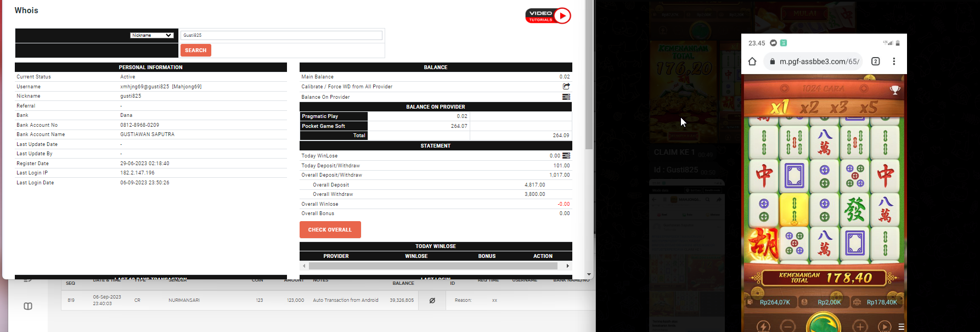This screenshot has height=332, width=980.
Task: Click the phone browser home icon
Action: [752, 61]
